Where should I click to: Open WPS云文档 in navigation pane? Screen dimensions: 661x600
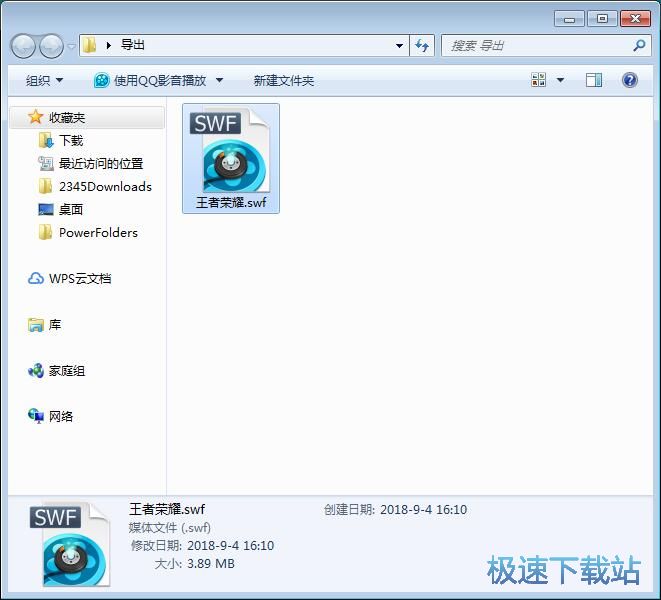[x=80, y=278]
